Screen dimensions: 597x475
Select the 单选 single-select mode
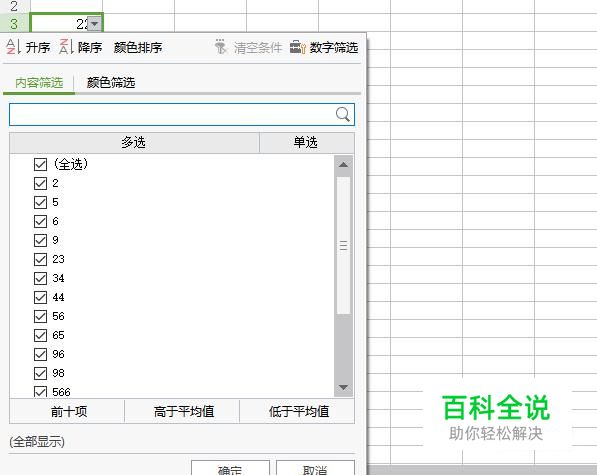click(x=306, y=142)
